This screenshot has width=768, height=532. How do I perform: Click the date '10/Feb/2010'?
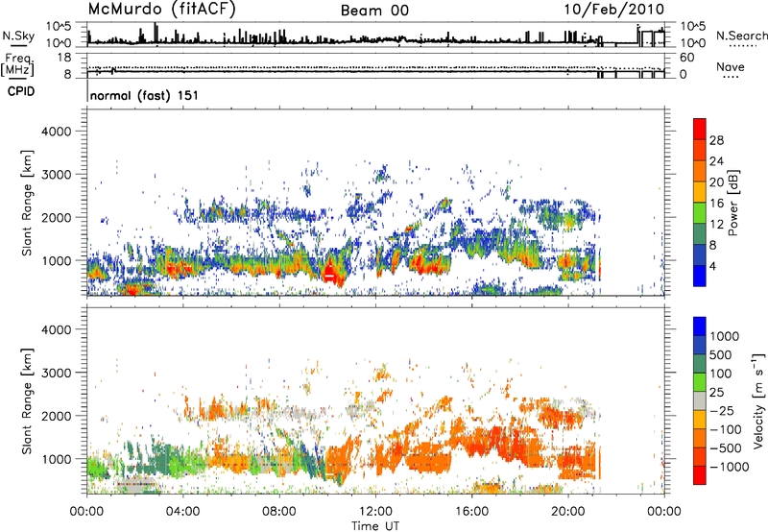(614, 10)
